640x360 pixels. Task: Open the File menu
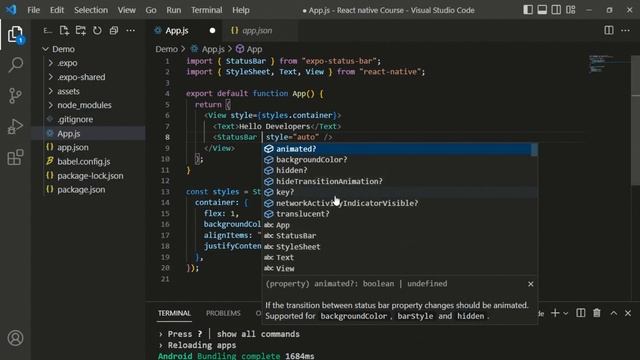pyautogui.click(x=33, y=10)
